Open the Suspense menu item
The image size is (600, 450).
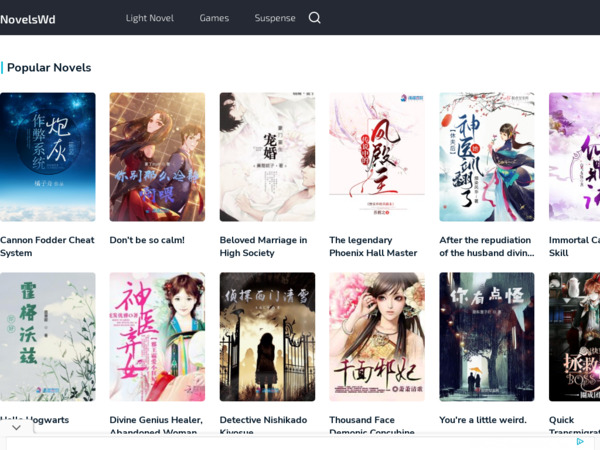[275, 18]
